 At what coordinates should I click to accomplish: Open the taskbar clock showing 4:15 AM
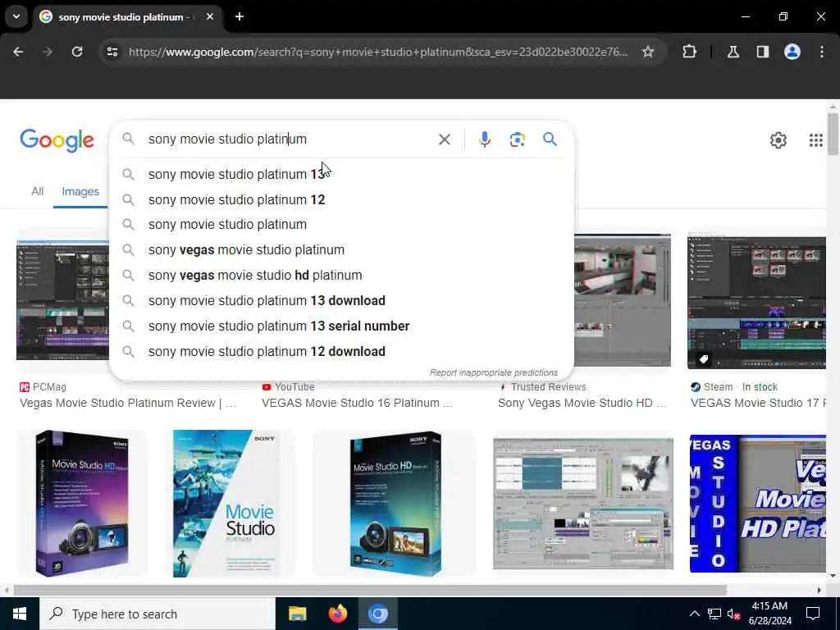[771, 614]
